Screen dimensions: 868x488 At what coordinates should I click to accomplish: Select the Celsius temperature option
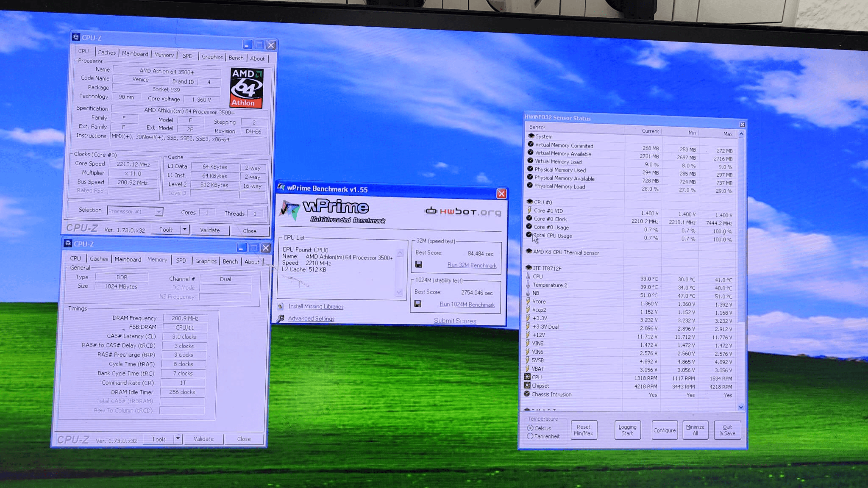(x=530, y=428)
